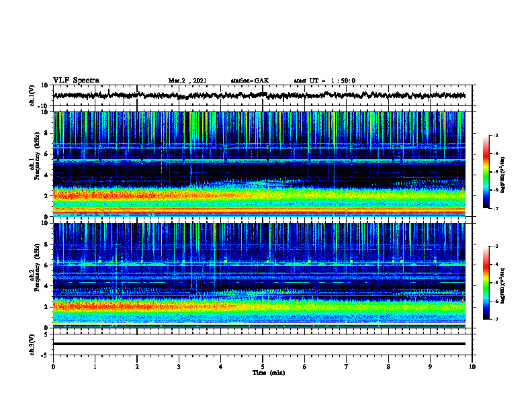Click the "-5" tick on the ch.3(V) axis
Image resolution: width=532 pixels, height=411 pixels.
click(46, 355)
